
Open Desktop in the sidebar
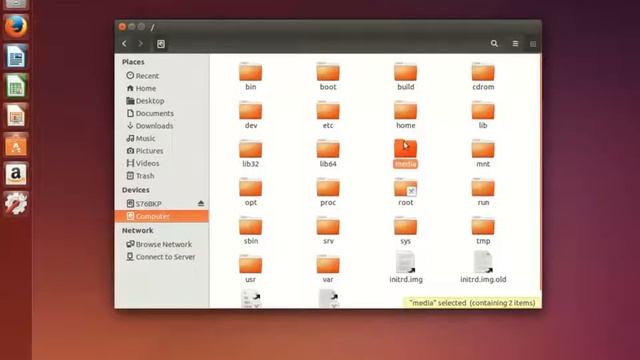point(145,100)
